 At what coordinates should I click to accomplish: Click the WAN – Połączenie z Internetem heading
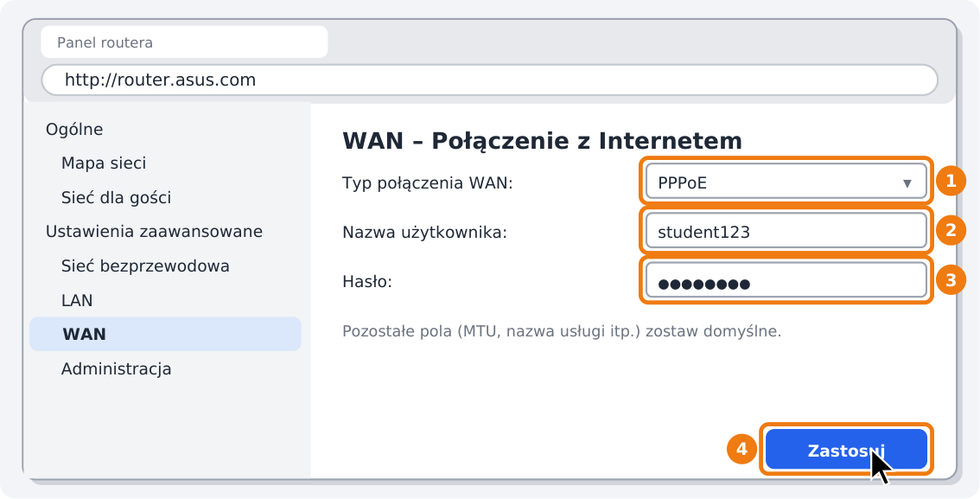coord(542,141)
